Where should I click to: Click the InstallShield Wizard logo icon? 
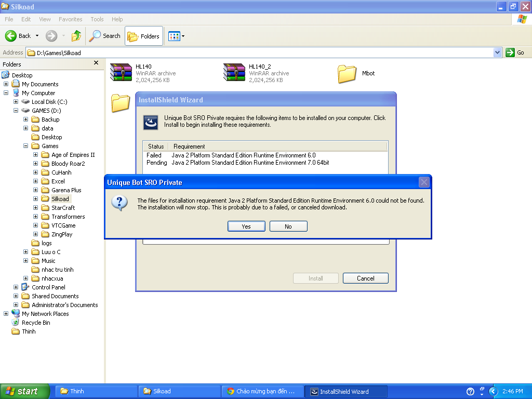click(x=150, y=123)
